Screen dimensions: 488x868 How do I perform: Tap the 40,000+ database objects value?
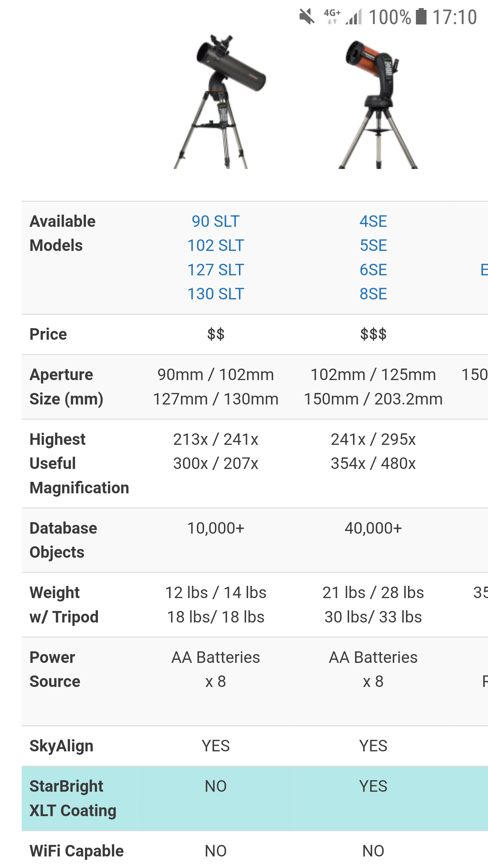coord(373,528)
